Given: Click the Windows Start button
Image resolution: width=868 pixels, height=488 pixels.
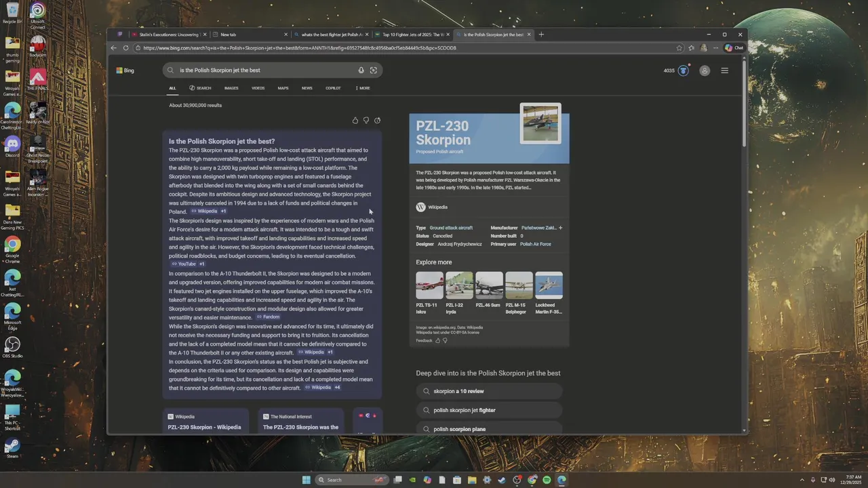Looking at the screenshot, I should [306, 480].
